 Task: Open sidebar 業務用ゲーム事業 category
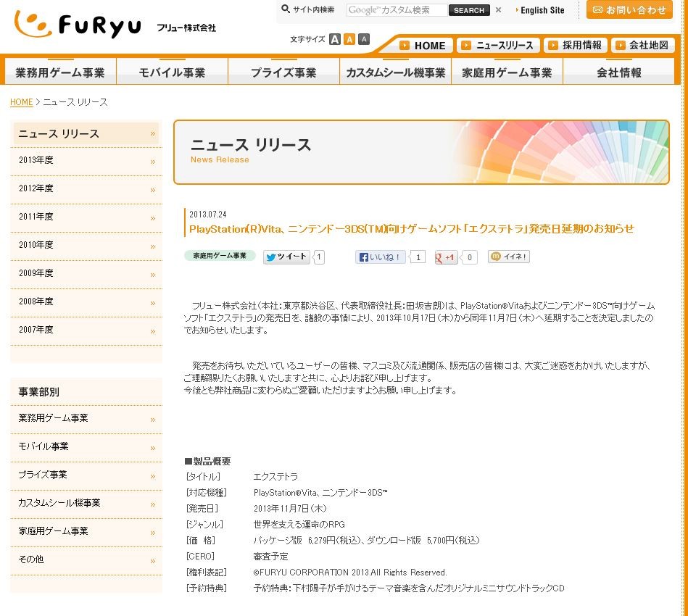[x=86, y=419]
